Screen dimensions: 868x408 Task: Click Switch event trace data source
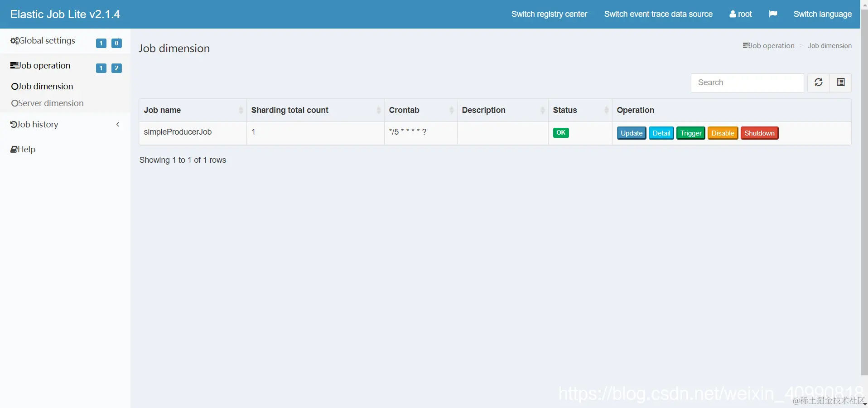[658, 14]
